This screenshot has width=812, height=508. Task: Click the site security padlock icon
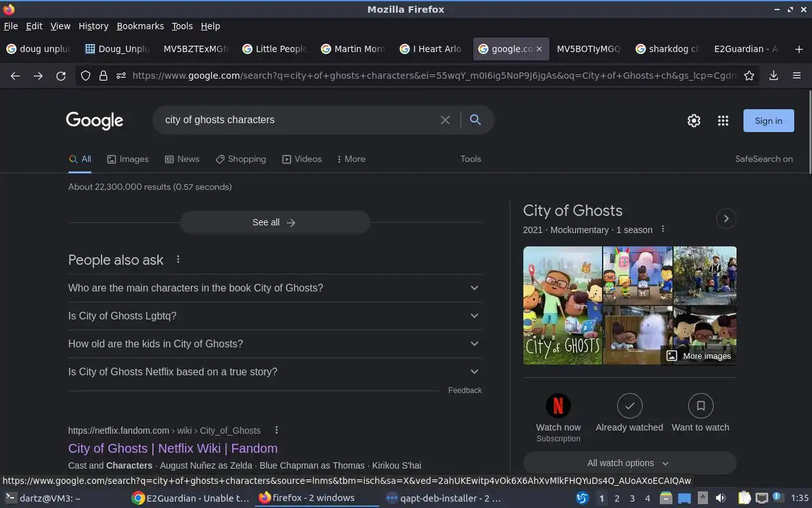point(103,76)
